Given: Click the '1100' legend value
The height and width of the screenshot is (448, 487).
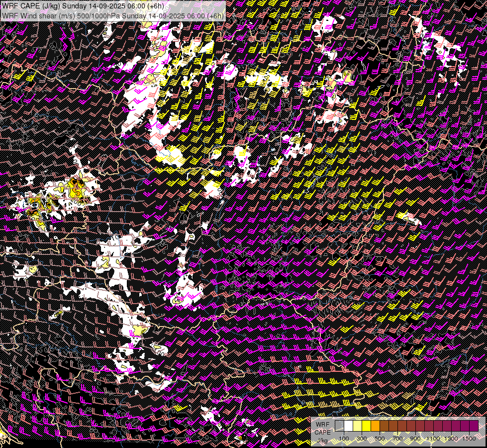Looking at the screenshot, I should tap(433, 439).
